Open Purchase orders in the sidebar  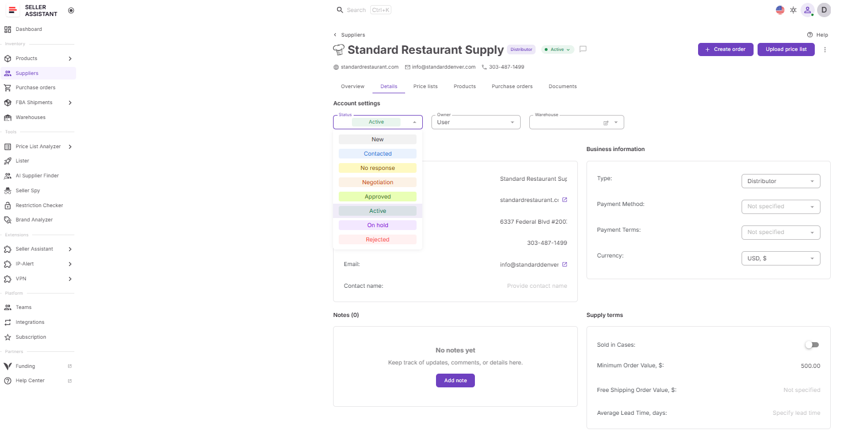coord(38,88)
